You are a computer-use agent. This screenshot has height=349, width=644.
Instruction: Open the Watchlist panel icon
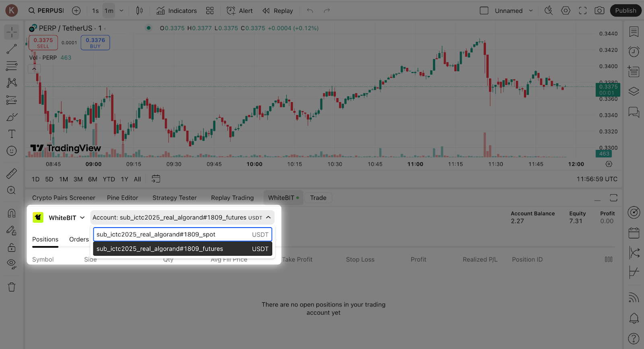pyautogui.click(x=634, y=32)
